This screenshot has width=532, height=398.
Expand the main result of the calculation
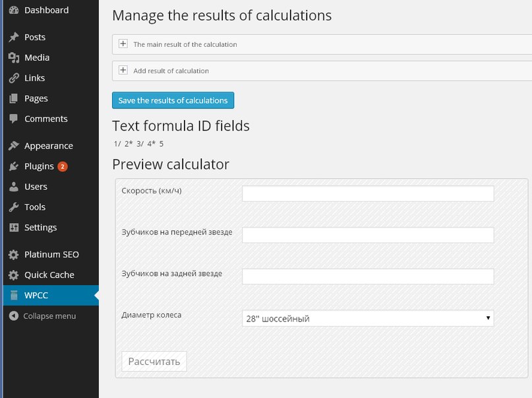(x=123, y=44)
